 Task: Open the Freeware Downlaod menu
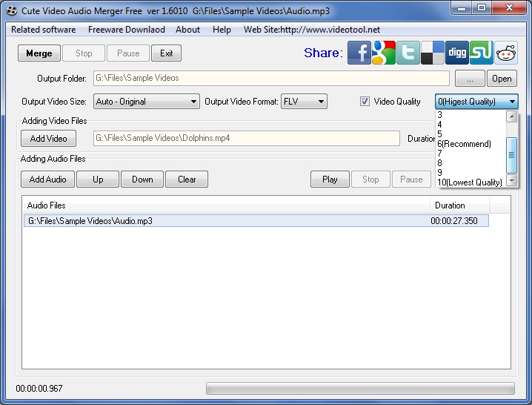pyautogui.click(x=127, y=30)
